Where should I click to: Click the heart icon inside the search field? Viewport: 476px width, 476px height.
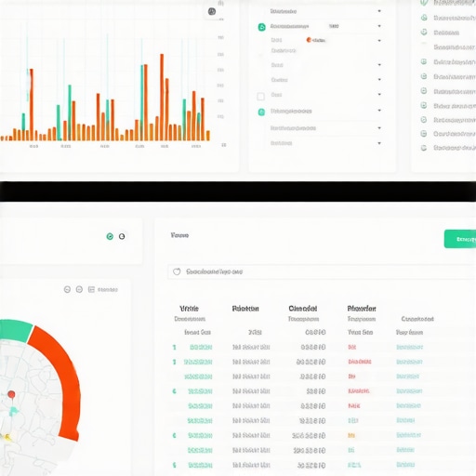tap(177, 271)
